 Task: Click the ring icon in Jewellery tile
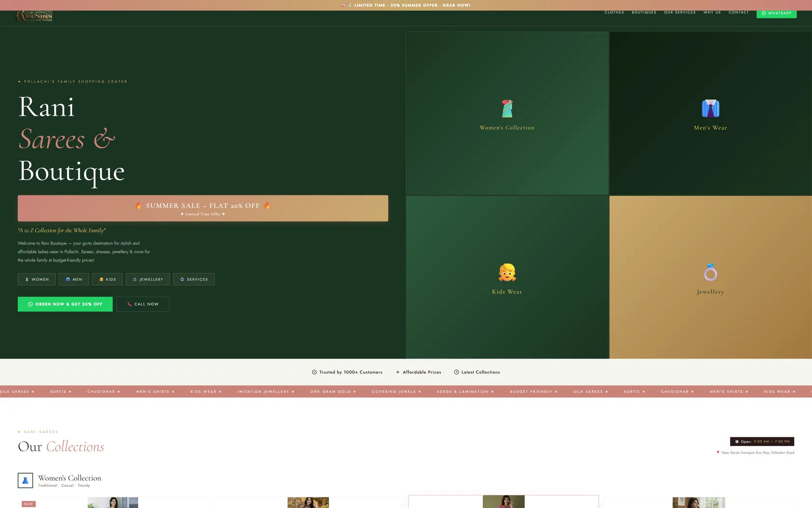[x=710, y=272]
